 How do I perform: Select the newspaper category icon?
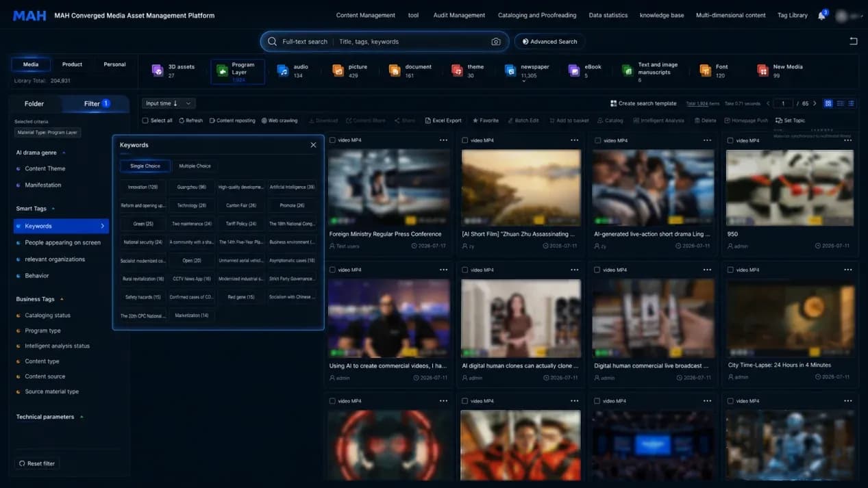(x=510, y=70)
